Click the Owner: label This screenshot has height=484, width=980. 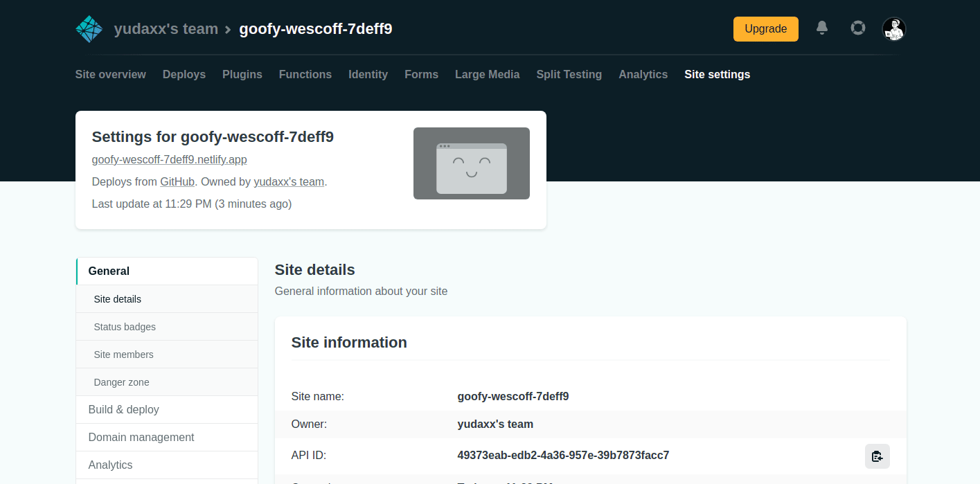tap(309, 424)
